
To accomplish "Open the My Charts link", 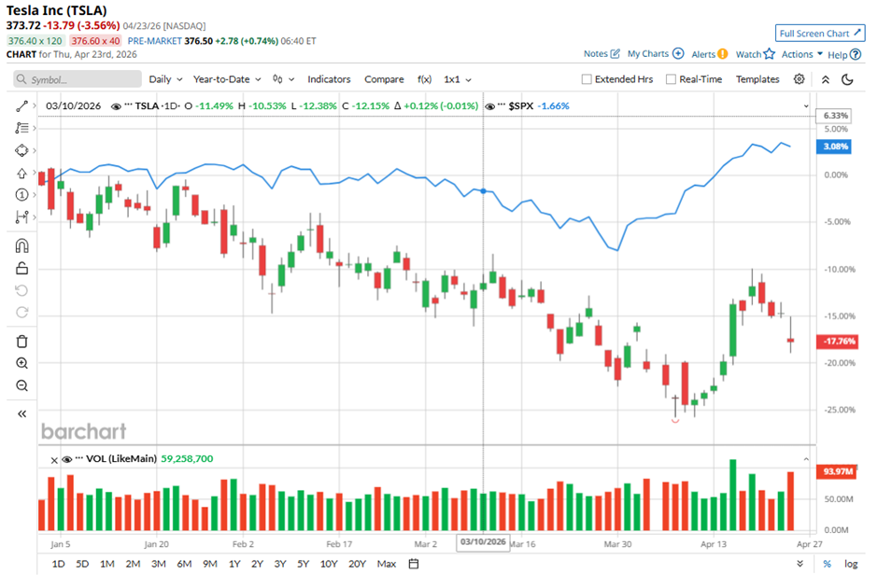I will click(655, 54).
